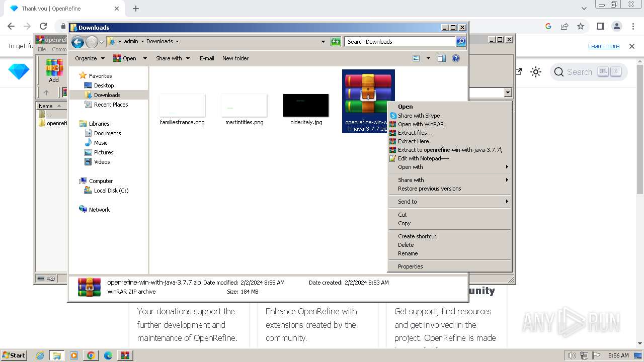Open WinRAR path combo box dropdown
The image size is (644, 362).
pos(508,93)
